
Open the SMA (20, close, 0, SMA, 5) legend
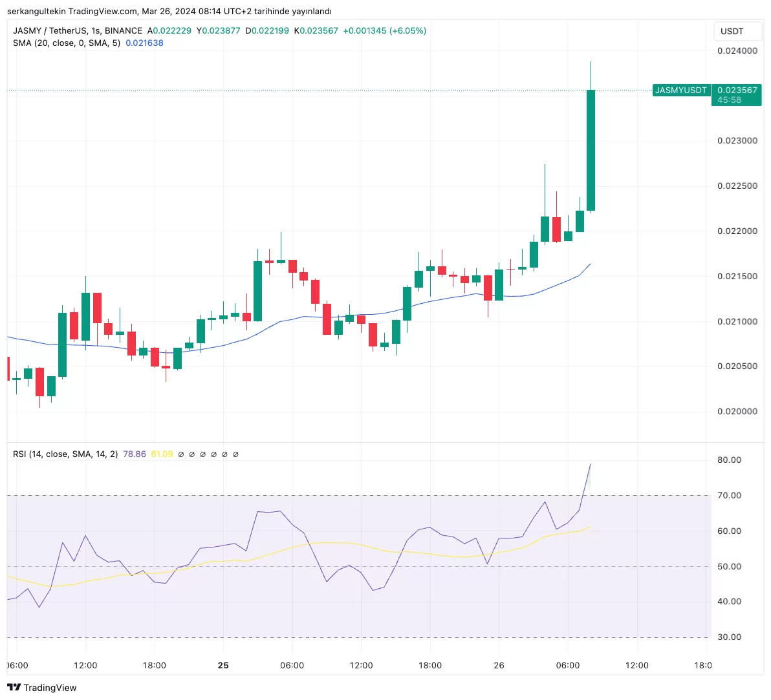pos(67,43)
